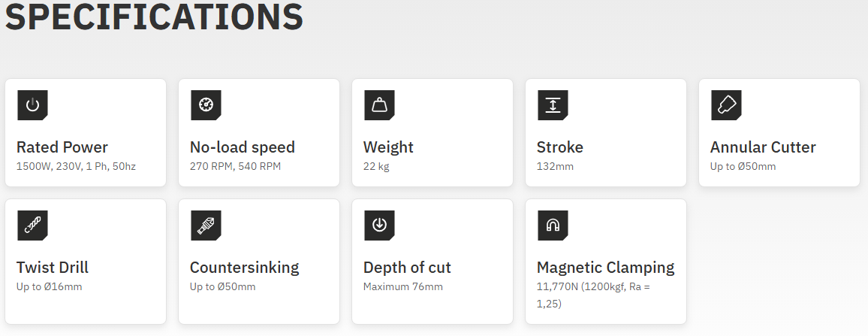Click the Stroke heading text
The width and height of the screenshot is (868, 336).
pyautogui.click(x=560, y=147)
